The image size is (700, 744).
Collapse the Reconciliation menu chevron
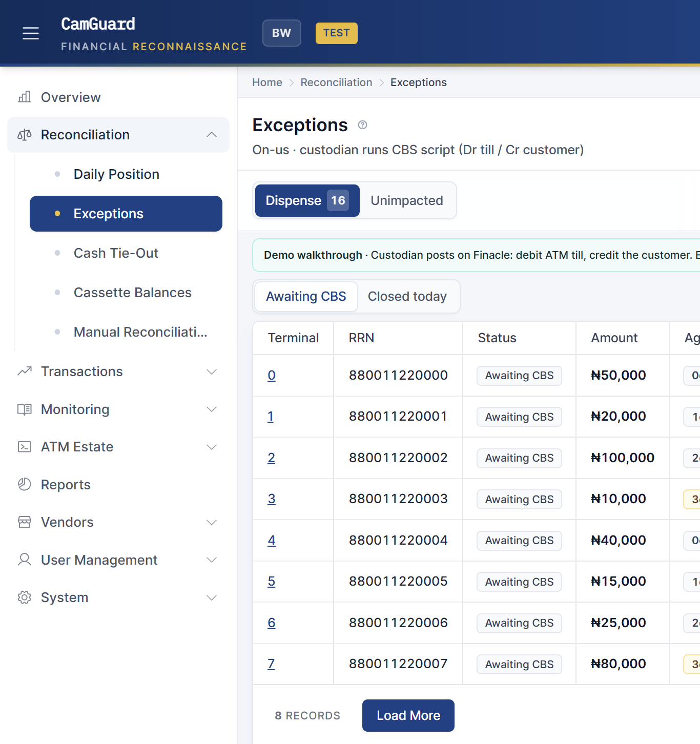tap(212, 135)
